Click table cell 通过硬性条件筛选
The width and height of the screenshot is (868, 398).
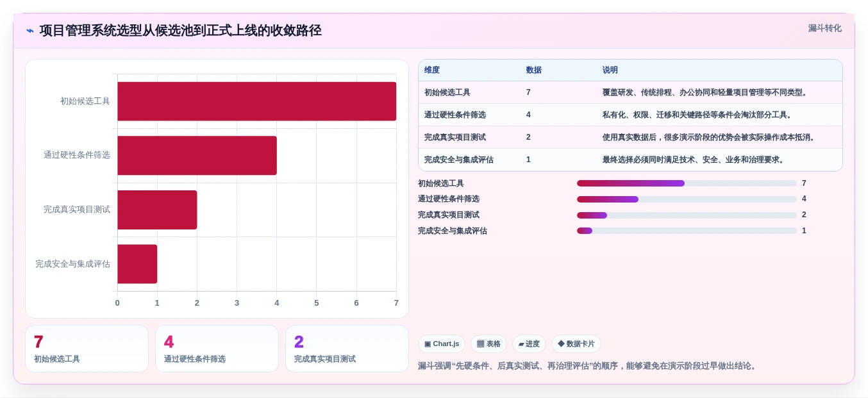(x=455, y=115)
